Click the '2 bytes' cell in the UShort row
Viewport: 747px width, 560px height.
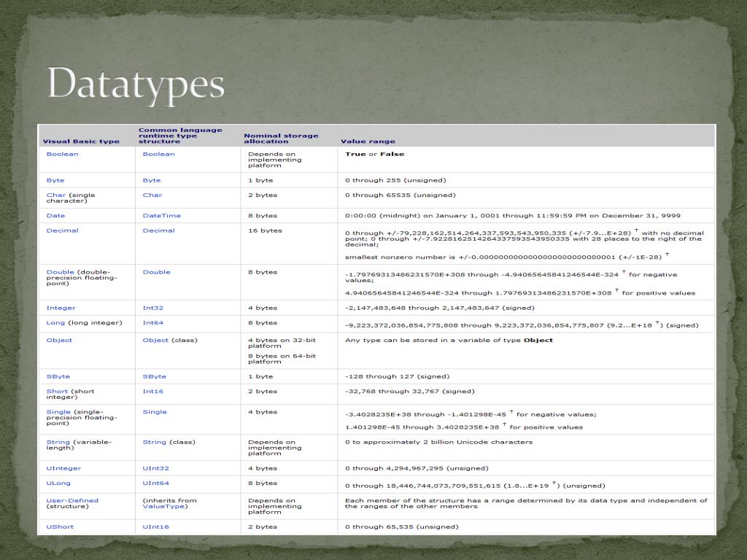(x=263, y=527)
